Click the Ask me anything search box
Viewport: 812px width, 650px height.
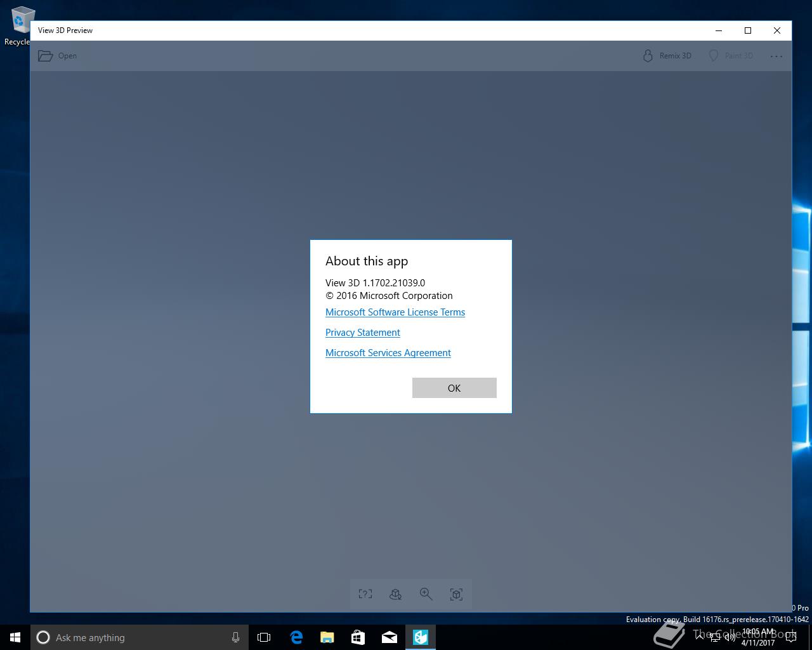pos(139,637)
